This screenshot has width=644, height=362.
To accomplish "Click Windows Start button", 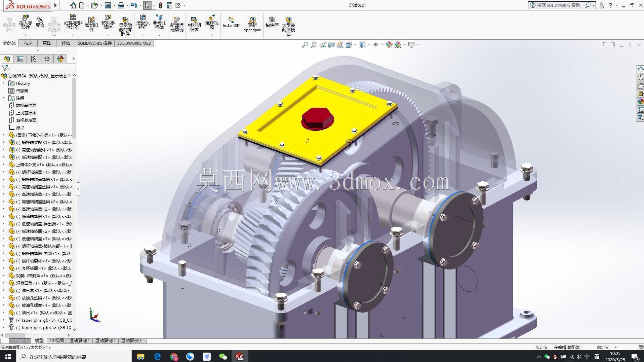I will pos(8,356).
